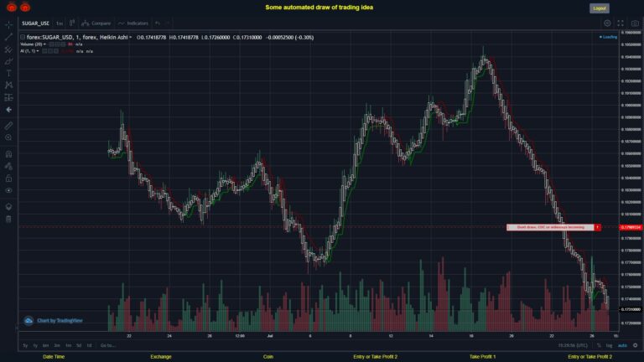The image size is (644, 362).
Task: Click the Loading status indicator
Action: pos(608,37)
